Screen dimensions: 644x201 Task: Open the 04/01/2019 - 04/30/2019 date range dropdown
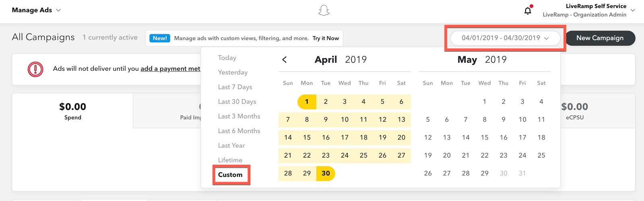(505, 38)
